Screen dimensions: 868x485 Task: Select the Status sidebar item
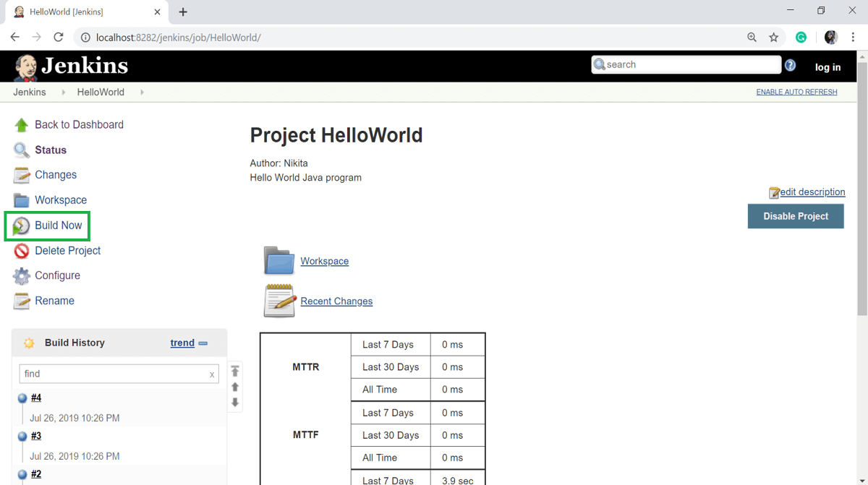tap(51, 150)
